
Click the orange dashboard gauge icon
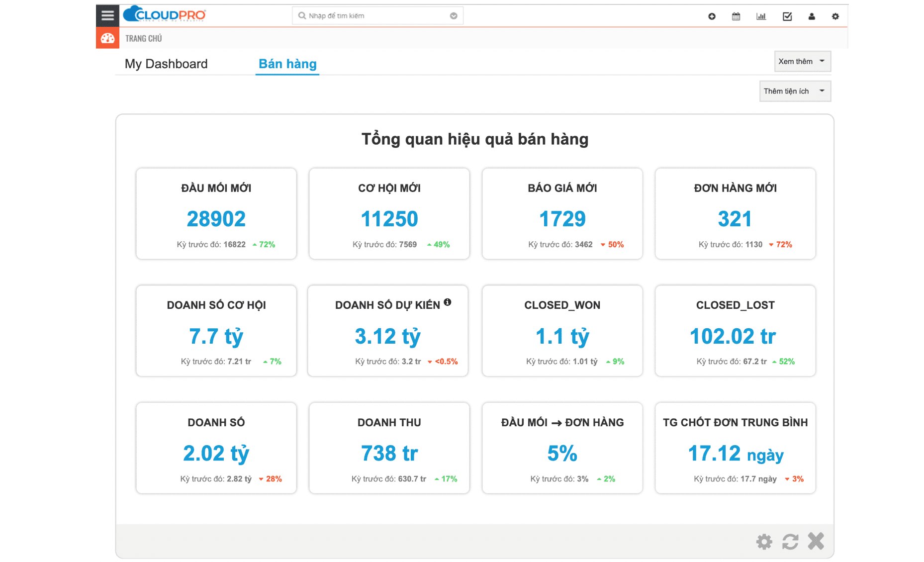[107, 38]
